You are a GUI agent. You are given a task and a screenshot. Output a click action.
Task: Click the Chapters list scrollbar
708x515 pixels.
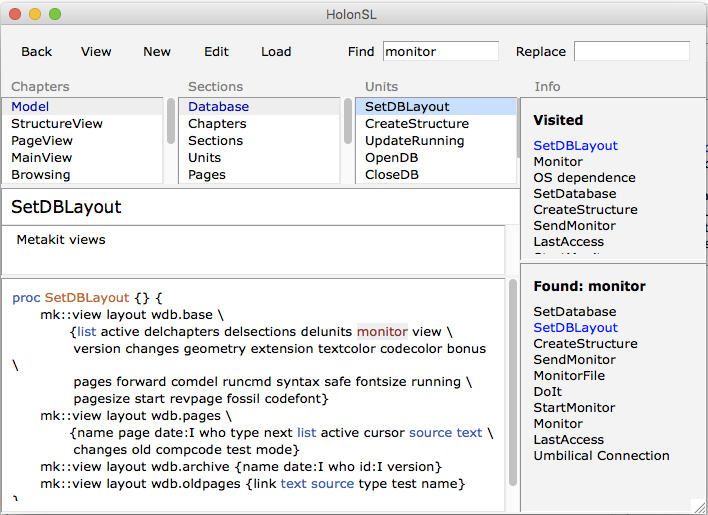(171, 115)
